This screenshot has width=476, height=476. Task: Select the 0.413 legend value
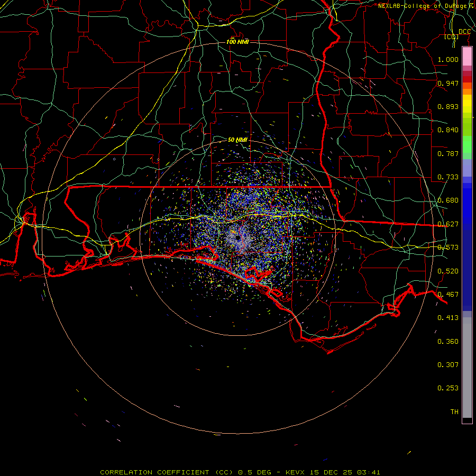coord(448,317)
